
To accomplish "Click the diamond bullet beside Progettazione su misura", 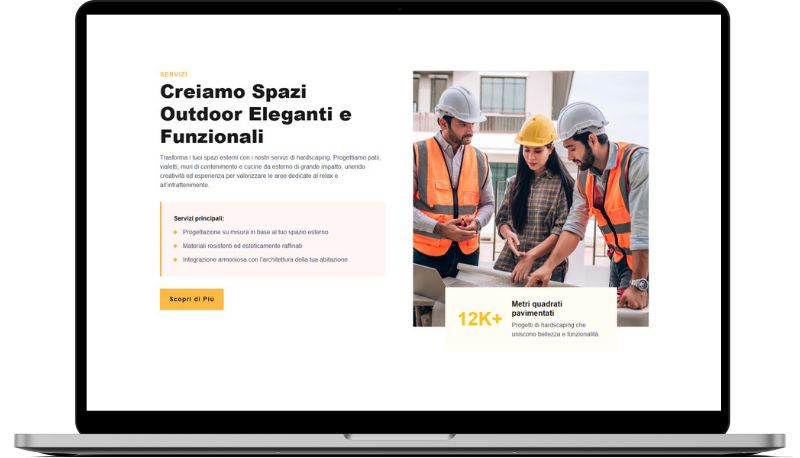I will [x=175, y=232].
